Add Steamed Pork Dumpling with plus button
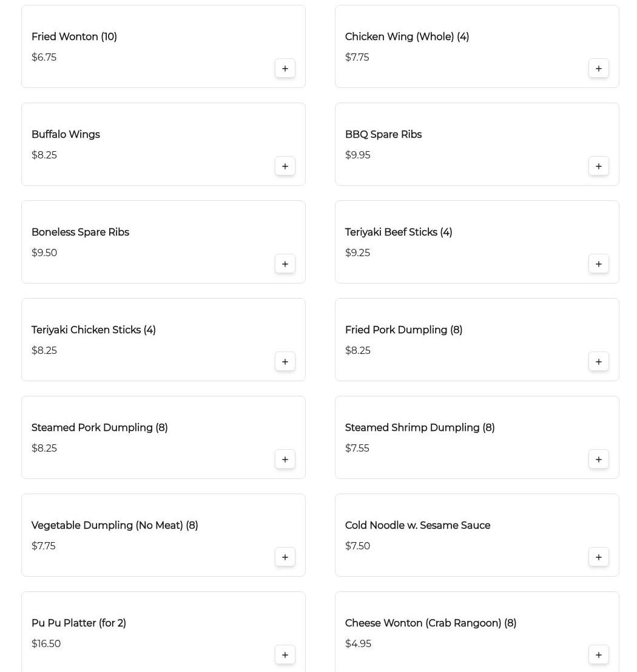637x672 pixels. (x=285, y=460)
